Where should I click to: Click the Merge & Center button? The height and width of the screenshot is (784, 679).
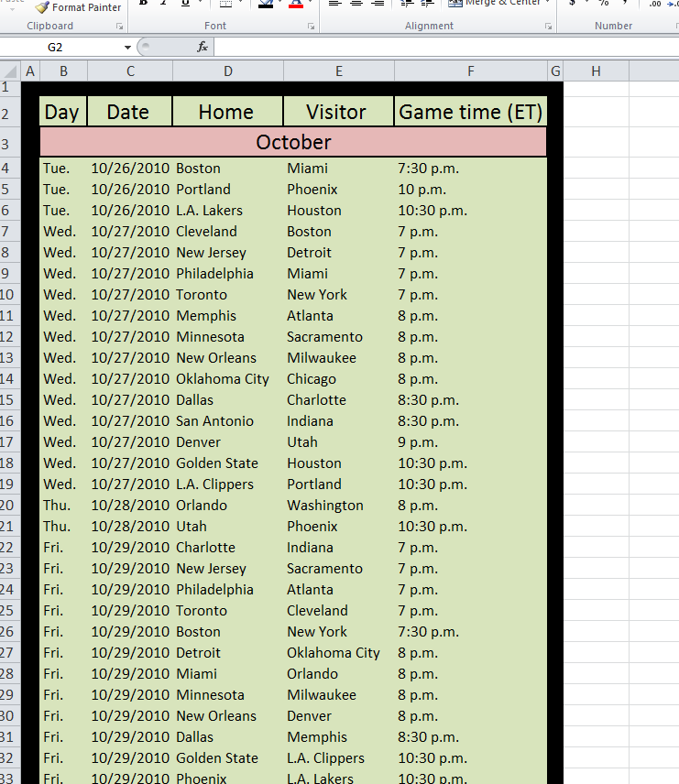click(x=494, y=3)
